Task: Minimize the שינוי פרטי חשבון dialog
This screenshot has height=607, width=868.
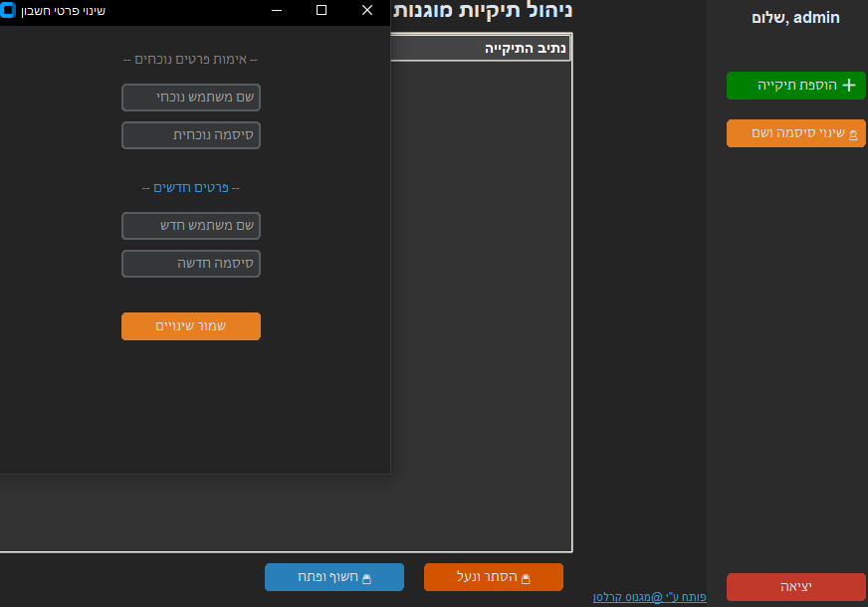Action: tap(276, 11)
